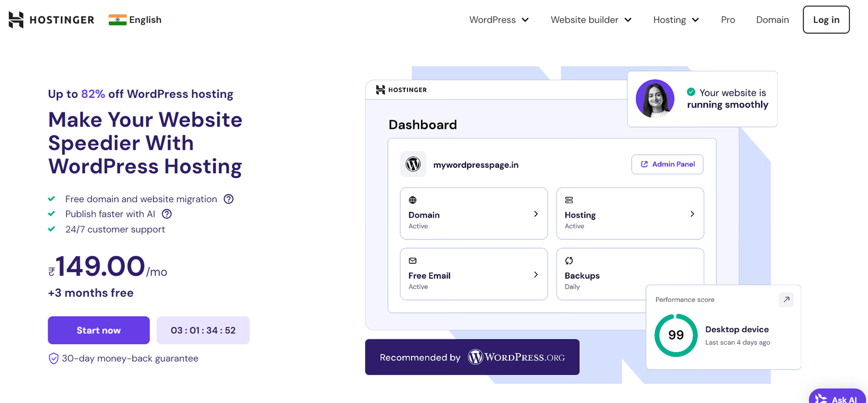Image resolution: width=868 pixels, height=403 pixels.
Task: Open the WordPress navigation item
Action: point(493,20)
